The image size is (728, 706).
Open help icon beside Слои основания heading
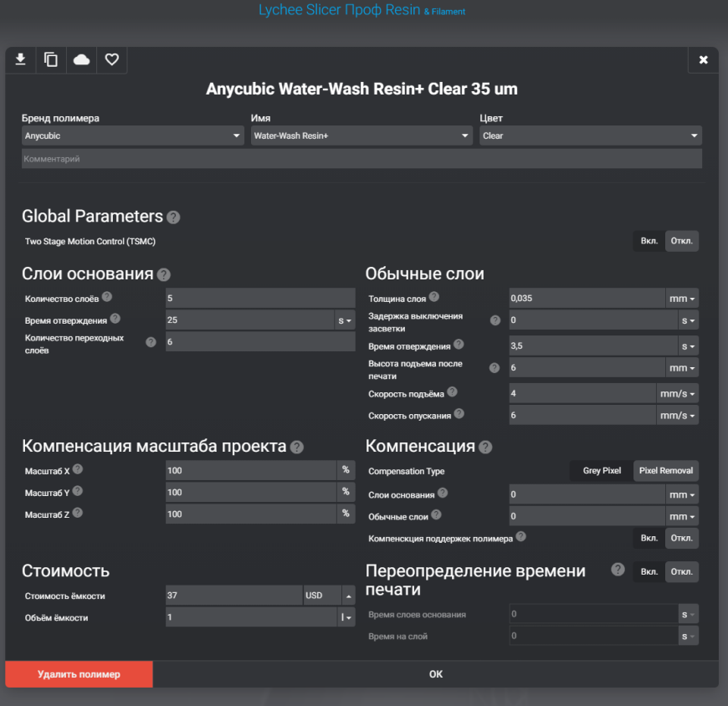[x=163, y=274]
